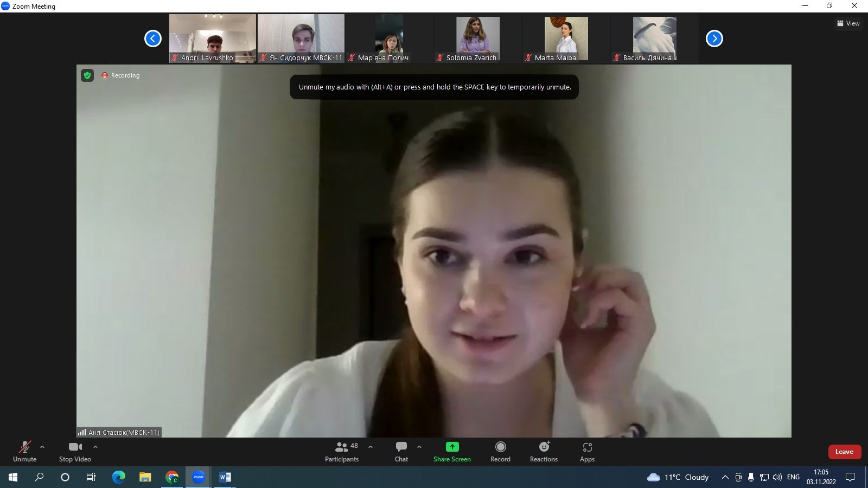Open Reactions menu
The height and width of the screenshot is (488, 868).
(x=544, y=452)
